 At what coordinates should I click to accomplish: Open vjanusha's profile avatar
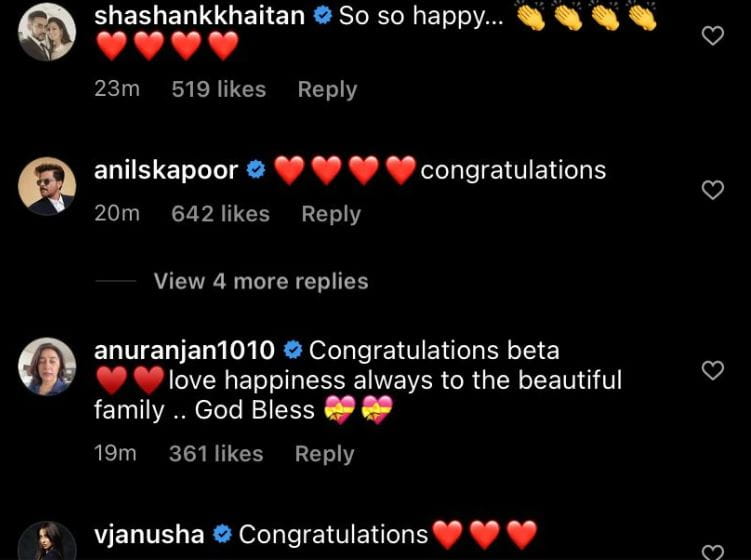tap(47, 541)
